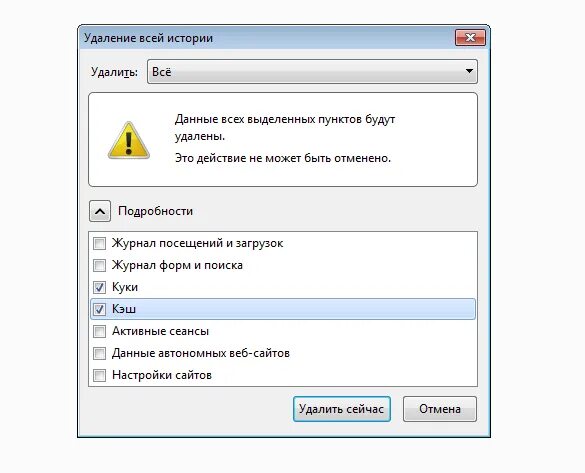
Task: Click the 'Удалить сейчас' button
Action: tap(342, 409)
